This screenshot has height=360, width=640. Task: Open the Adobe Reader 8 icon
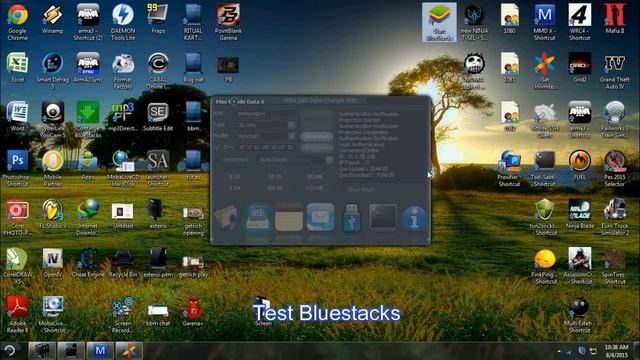(x=18, y=314)
